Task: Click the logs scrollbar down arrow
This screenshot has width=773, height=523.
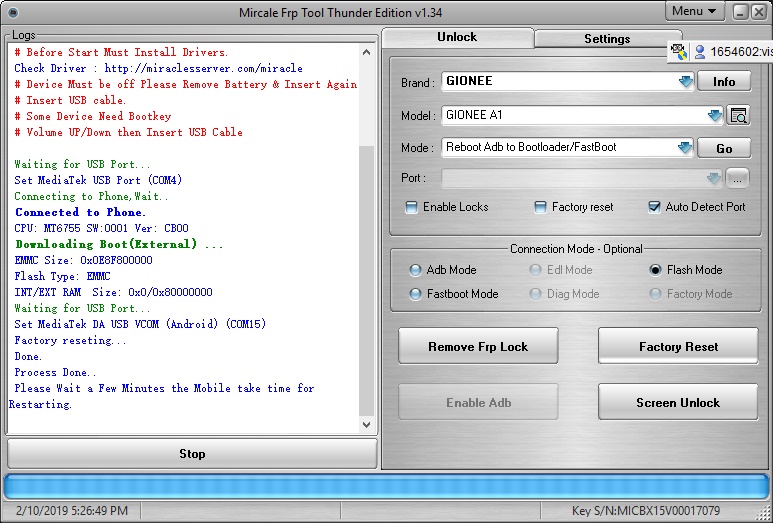Action: click(366, 424)
